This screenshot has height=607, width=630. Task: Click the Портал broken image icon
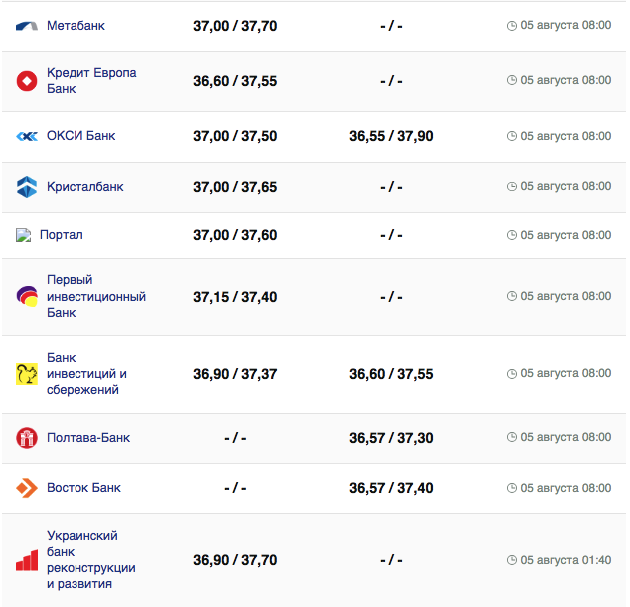[24, 235]
